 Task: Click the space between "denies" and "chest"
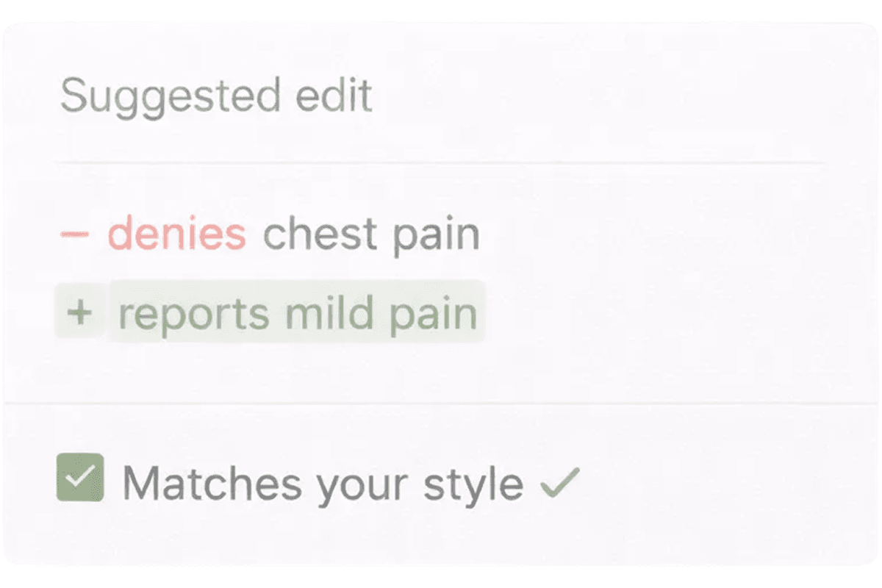pos(255,235)
